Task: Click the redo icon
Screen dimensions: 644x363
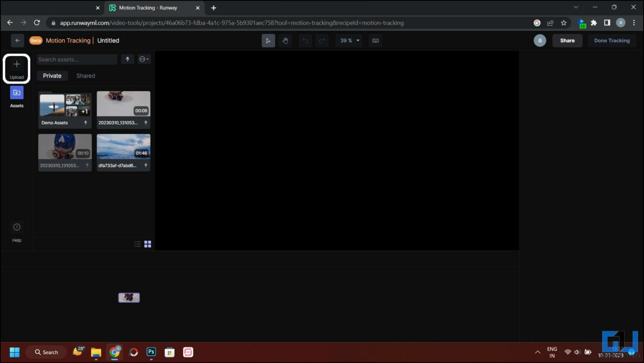Action: click(322, 40)
